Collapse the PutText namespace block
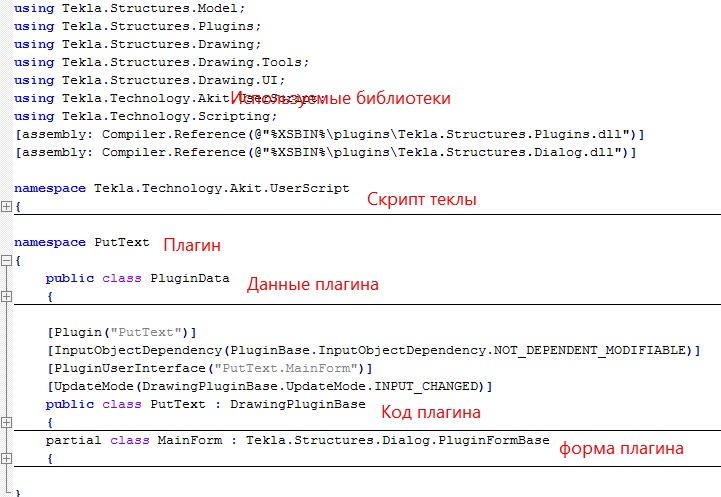The image size is (721, 497). tap(6, 261)
